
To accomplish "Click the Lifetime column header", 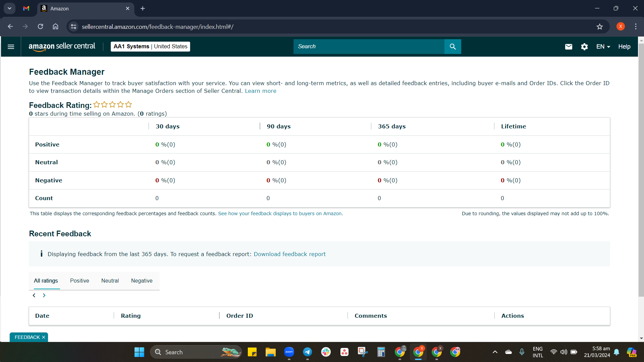I will [514, 126].
